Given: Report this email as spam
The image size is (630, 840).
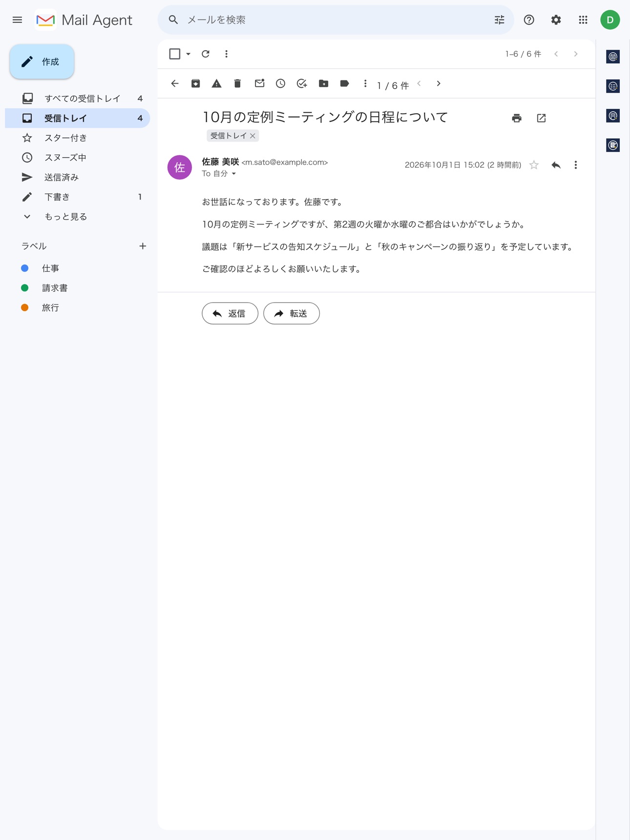Looking at the screenshot, I should 216,84.
